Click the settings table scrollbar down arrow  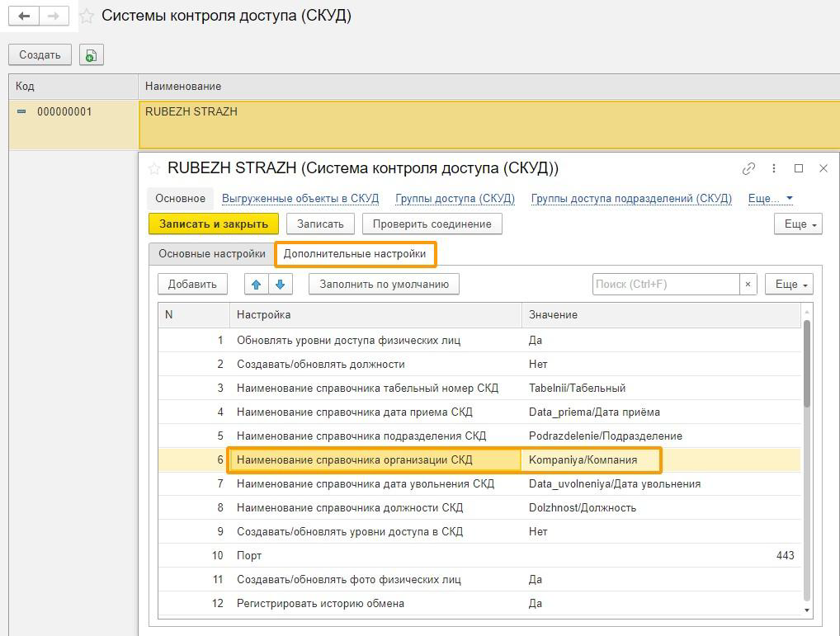point(807,610)
